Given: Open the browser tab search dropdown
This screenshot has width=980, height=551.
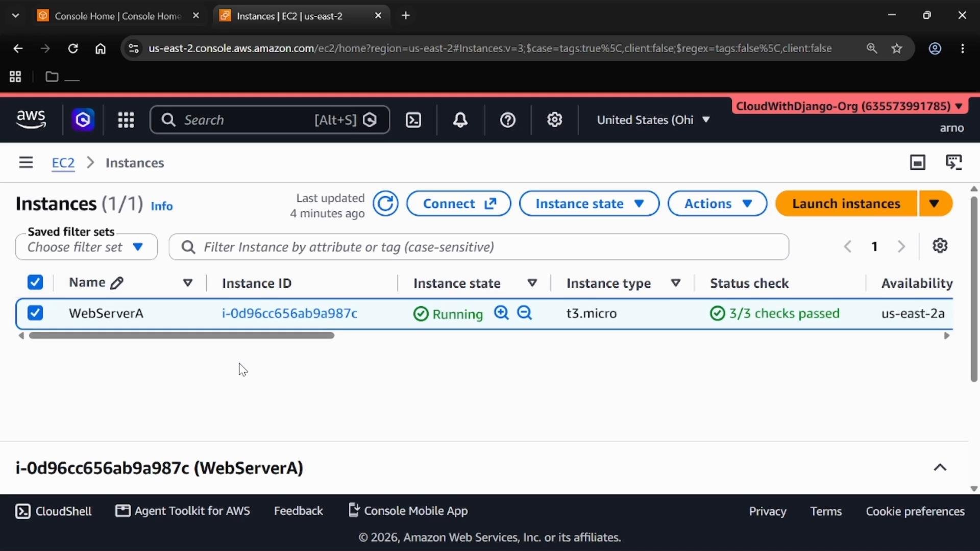Looking at the screenshot, I should [x=15, y=15].
